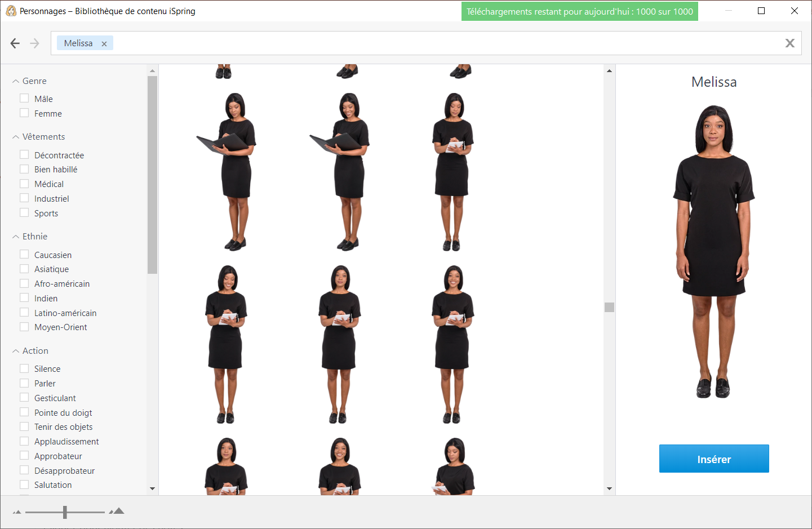Collapse the Ethnie filter section
The height and width of the screenshot is (529, 812).
[x=16, y=237]
